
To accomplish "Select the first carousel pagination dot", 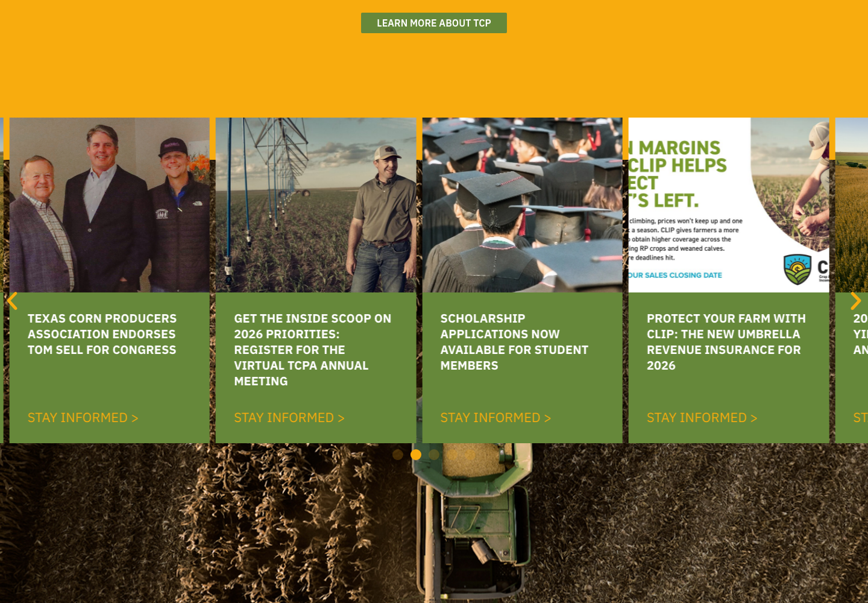I will pos(398,455).
